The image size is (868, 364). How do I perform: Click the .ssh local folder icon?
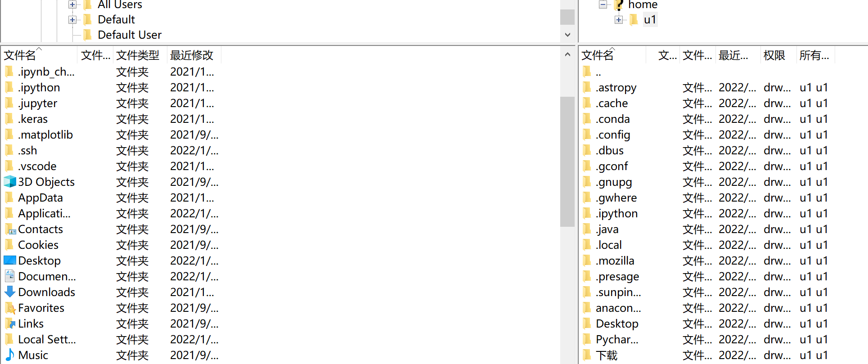click(x=9, y=150)
